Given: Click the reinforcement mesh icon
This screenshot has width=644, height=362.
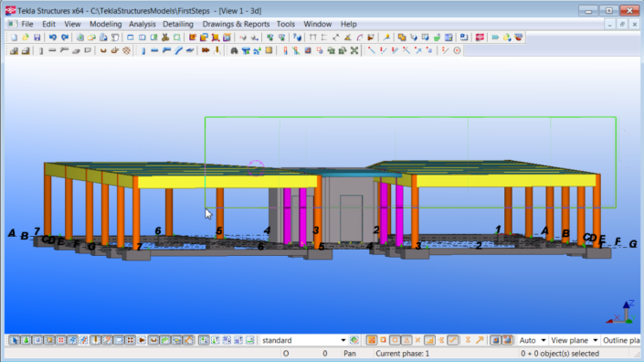Looking at the screenshot, I should tap(126, 50).
